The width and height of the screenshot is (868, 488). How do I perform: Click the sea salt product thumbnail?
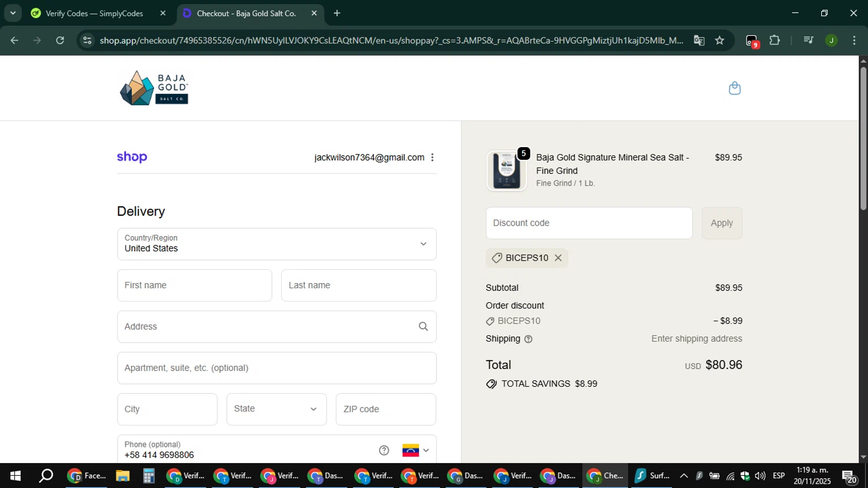click(x=506, y=171)
